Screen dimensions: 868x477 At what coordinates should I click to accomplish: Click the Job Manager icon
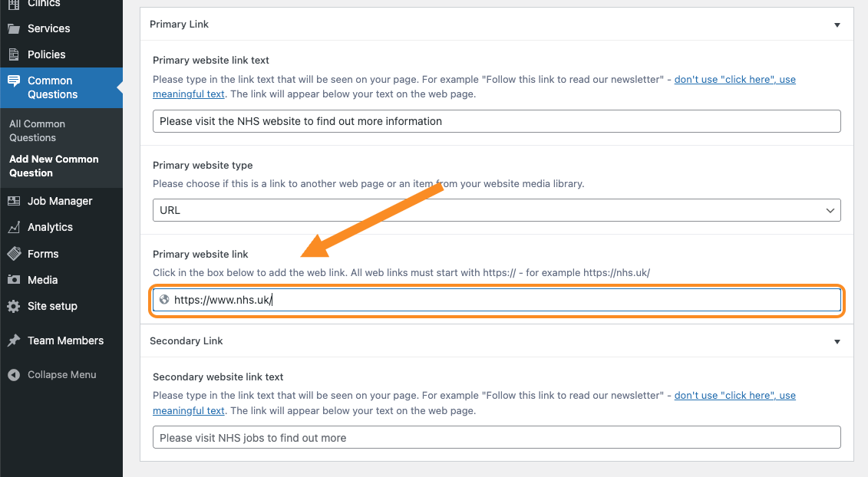coord(14,201)
